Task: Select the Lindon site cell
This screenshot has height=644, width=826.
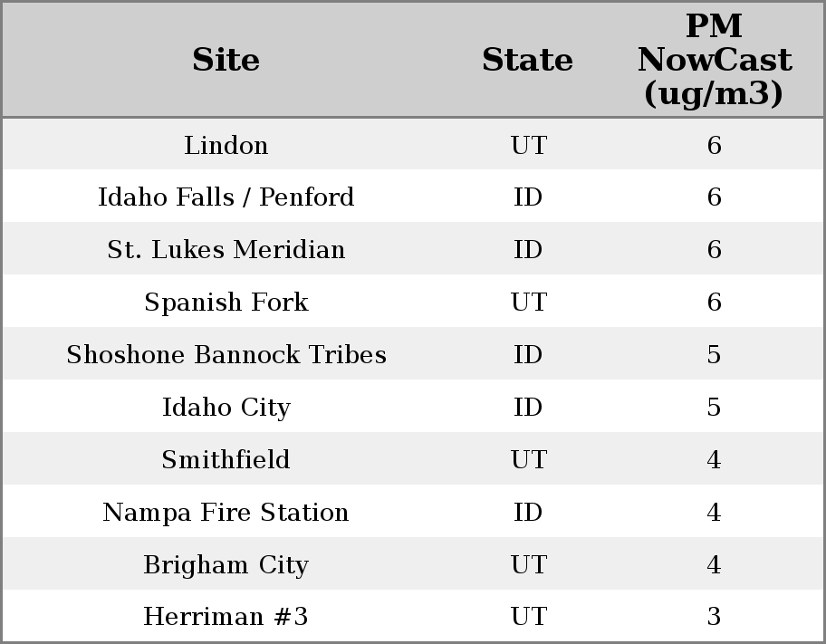Action: pyautogui.click(x=226, y=145)
